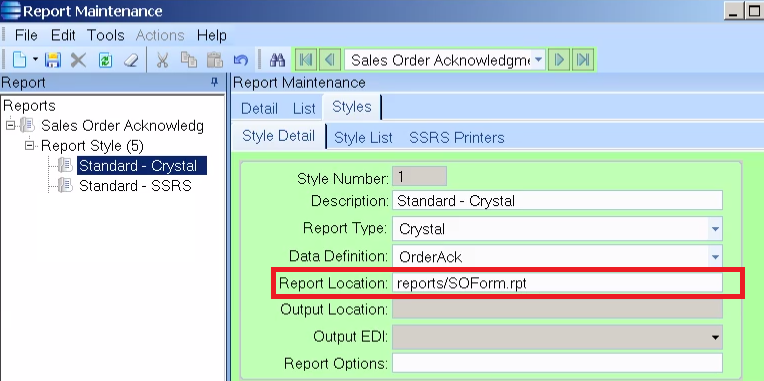Click the binoculars Search icon
Screen dimensions: 764x381
277,60
